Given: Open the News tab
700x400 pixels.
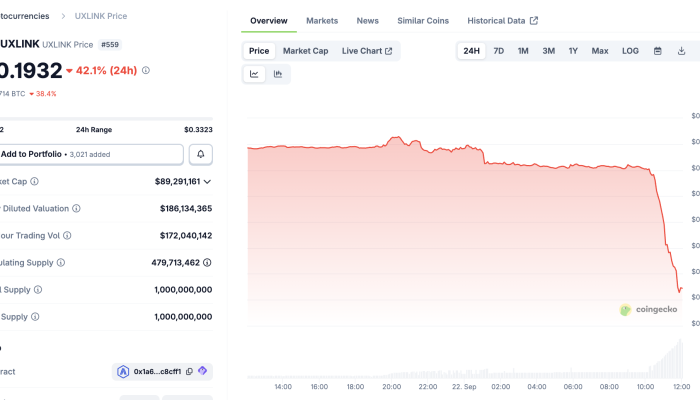Looking at the screenshot, I should pos(367,21).
